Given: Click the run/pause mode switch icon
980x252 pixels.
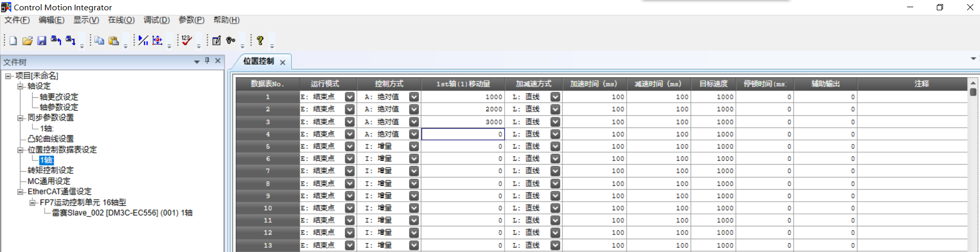Looking at the screenshot, I should 143,41.
